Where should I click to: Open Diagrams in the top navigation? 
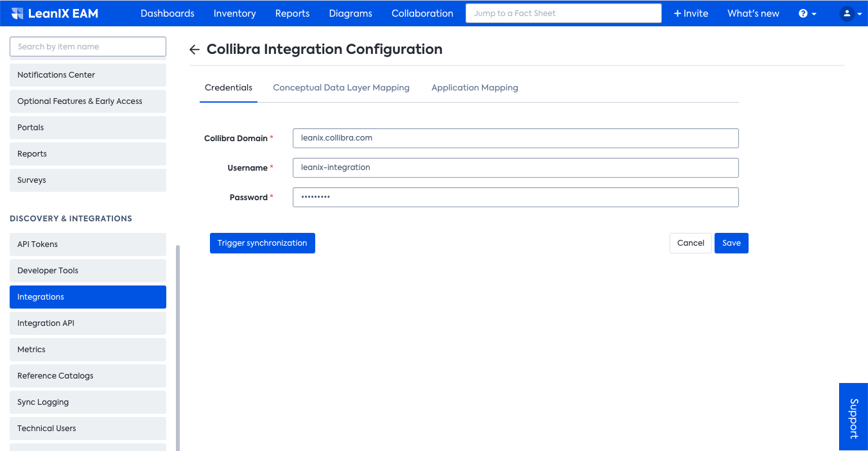(351, 13)
